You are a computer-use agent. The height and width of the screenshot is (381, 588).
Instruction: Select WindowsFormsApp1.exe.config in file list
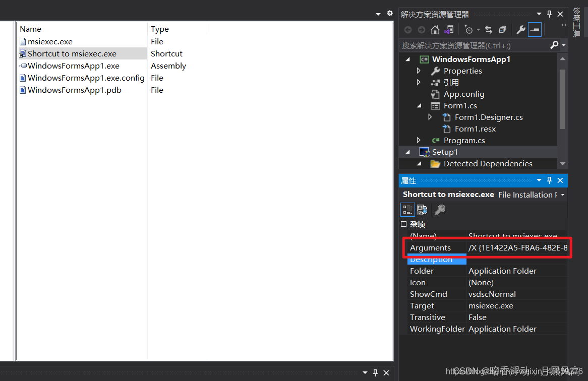pyautogui.click(x=86, y=78)
